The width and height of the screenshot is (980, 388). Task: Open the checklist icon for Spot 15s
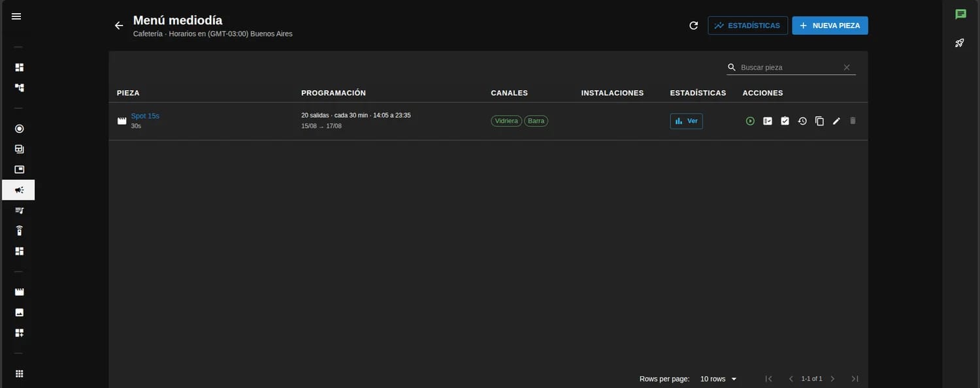click(768, 121)
